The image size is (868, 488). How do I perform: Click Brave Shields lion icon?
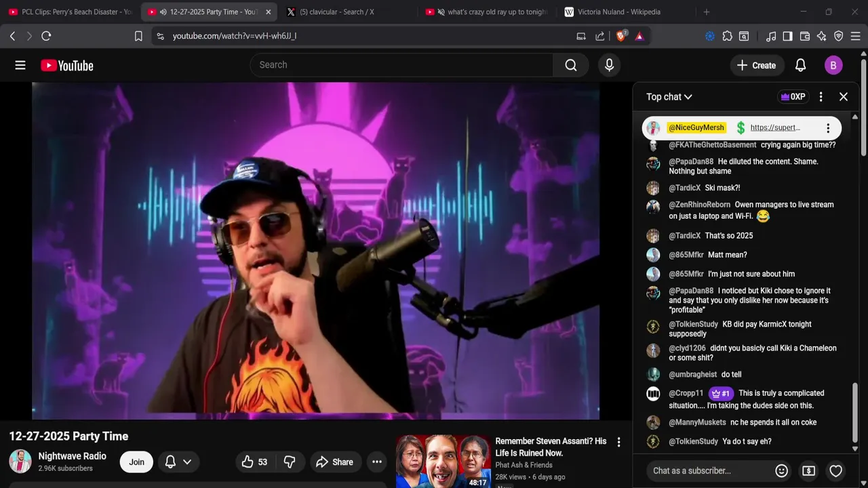620,36
